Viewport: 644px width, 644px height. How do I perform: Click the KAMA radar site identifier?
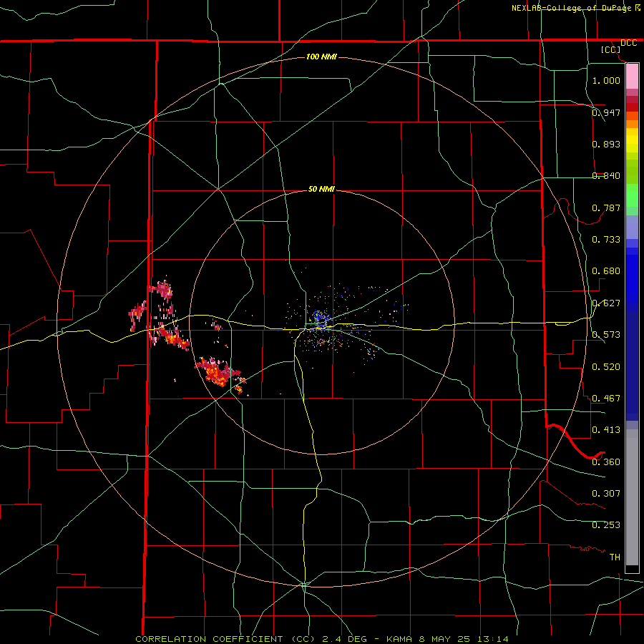tap(399, 639)
